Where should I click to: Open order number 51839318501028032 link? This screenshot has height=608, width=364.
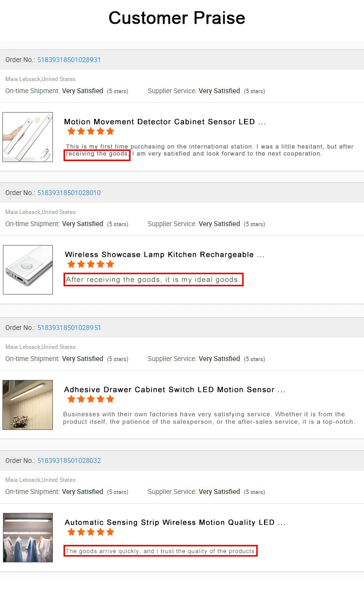point(69,460)
